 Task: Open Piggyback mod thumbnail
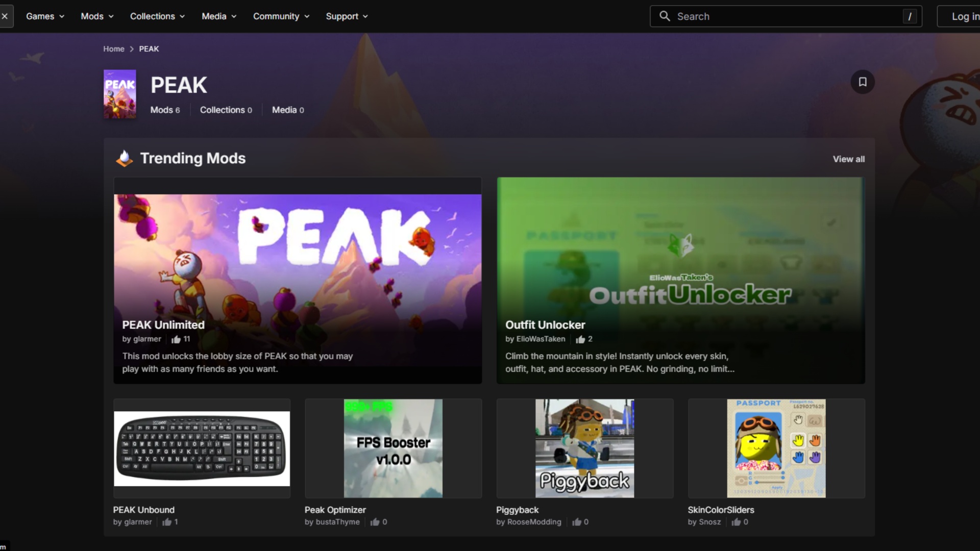pyautogui.click(x=584, y=448)
